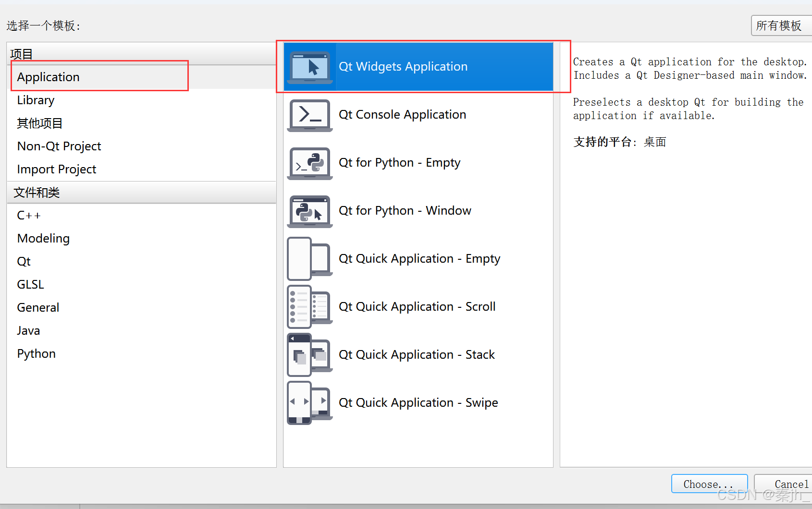Select the Qt Console Application template label
The image size is (812, 509).
click(403, 114)
